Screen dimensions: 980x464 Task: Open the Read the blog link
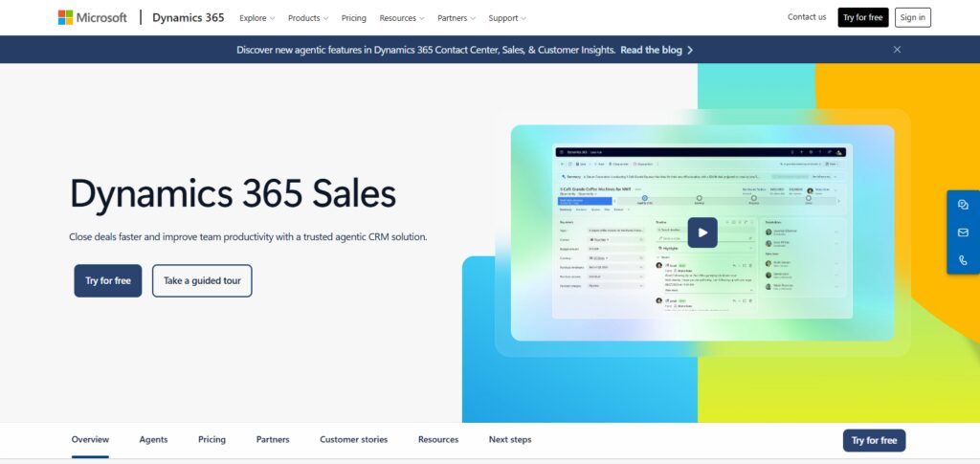[x=651, y=50]
